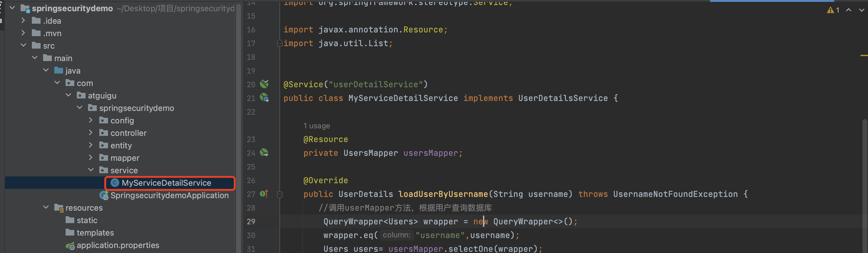The width and height of the screenshot is (868, 253).
Task: Expand the config package
Action: 91,120
